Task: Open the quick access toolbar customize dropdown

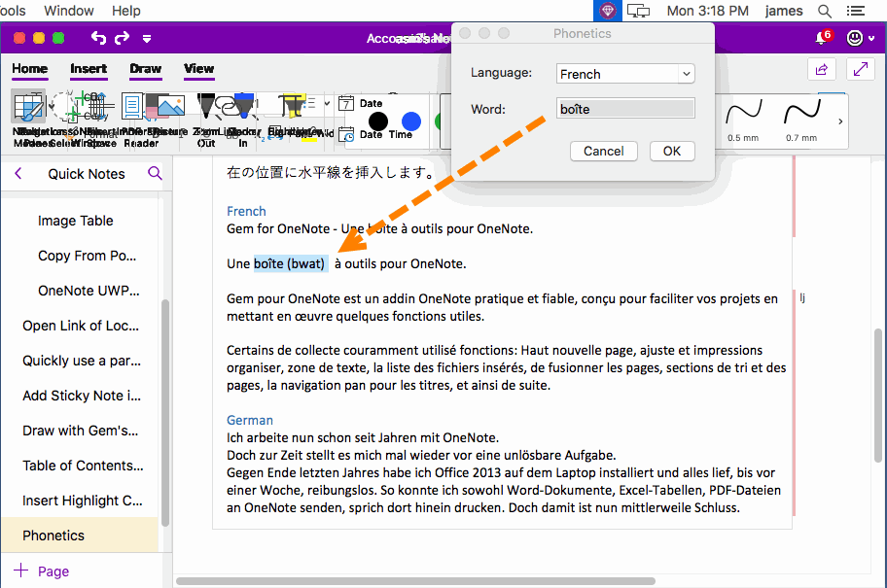Action: pyautogui.click(x=147, y=39)
